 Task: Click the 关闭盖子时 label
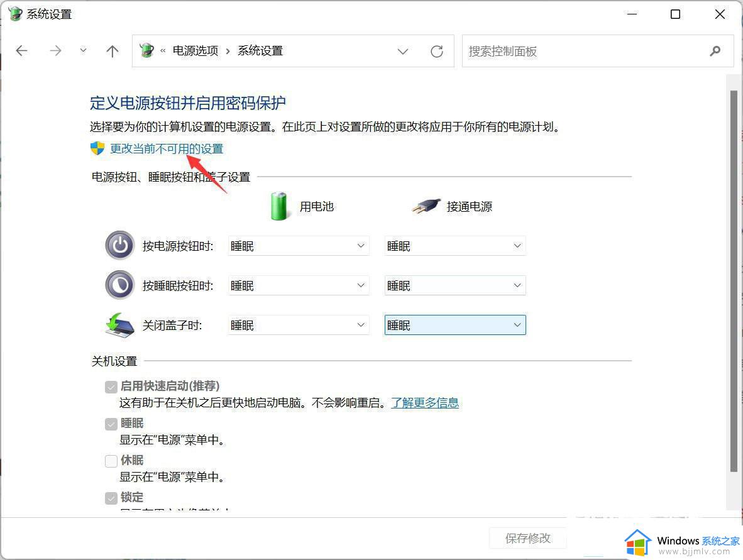pyautogui.click(x=172, y=326)
